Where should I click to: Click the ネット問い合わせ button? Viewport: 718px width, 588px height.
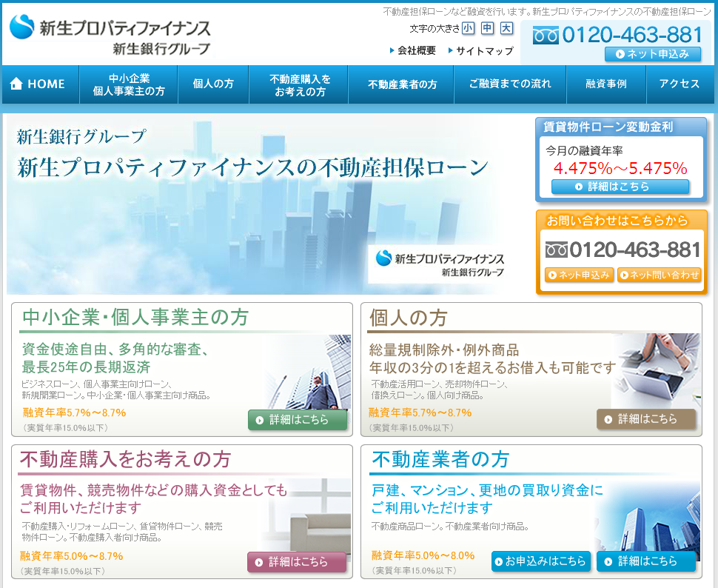point(659,275)
